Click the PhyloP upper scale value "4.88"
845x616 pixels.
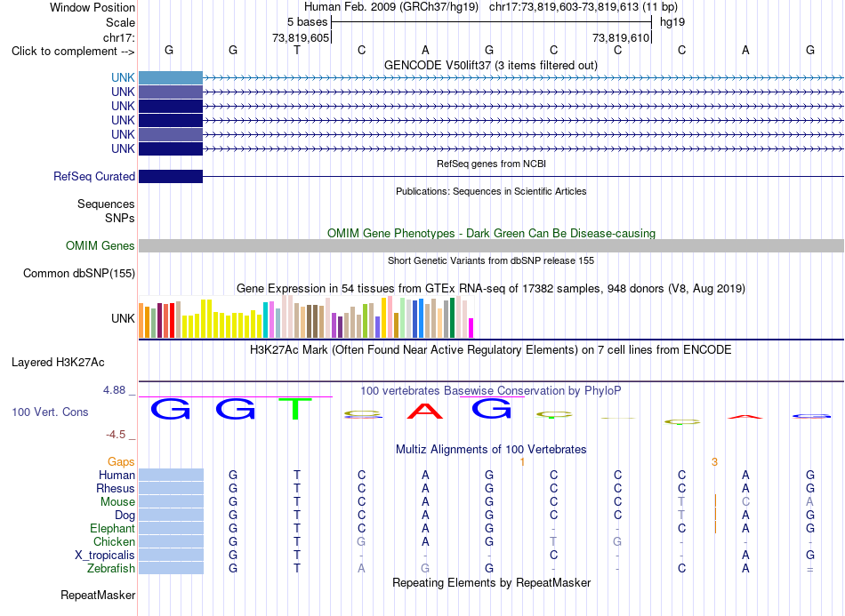click(x=114, y=390)
